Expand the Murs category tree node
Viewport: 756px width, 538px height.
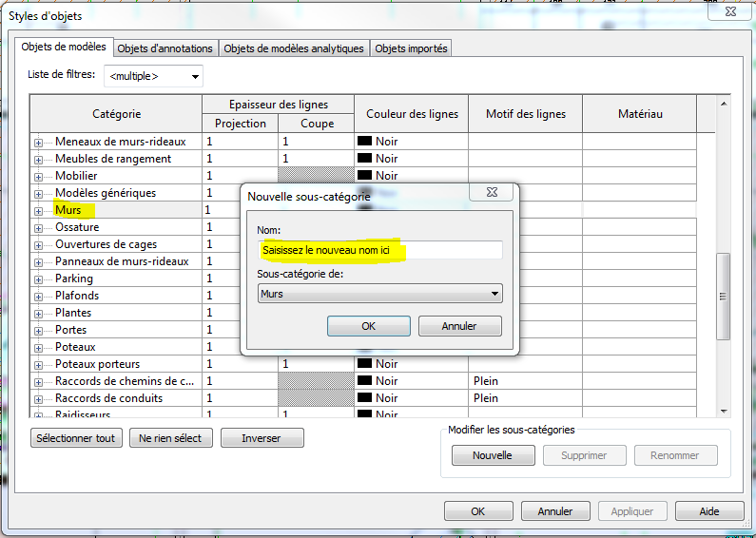(39, 211)
